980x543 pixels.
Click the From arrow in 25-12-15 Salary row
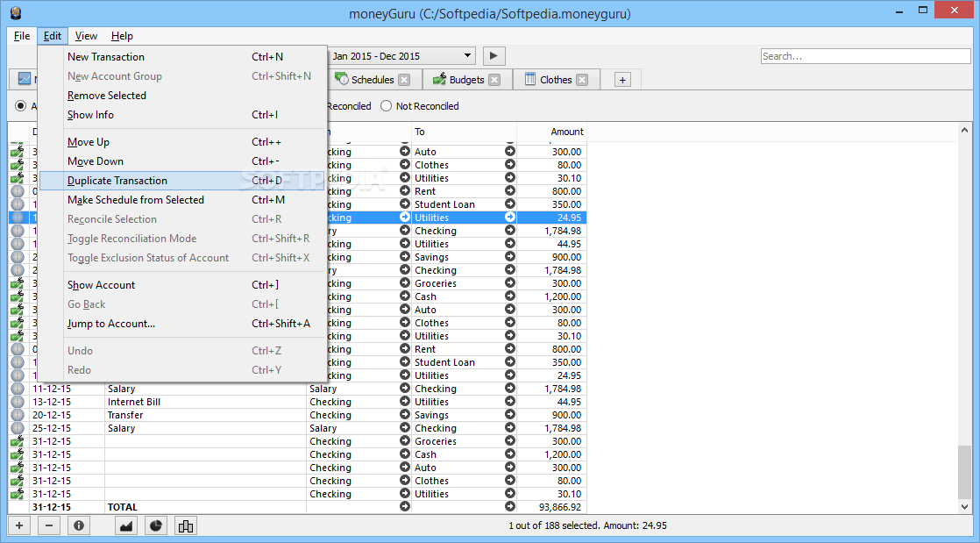click(404, 428)
